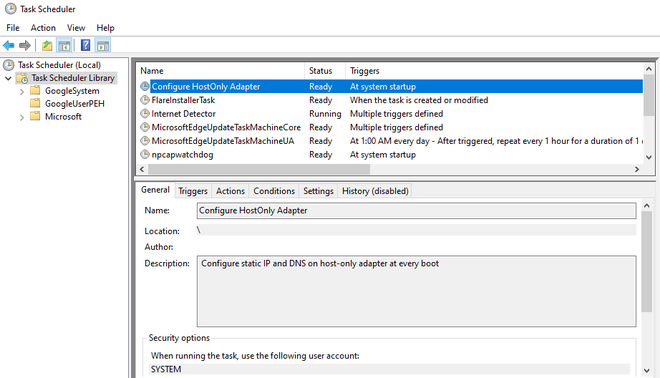Open the Help menu
Screen dimensions: 660x378
[x=105, y=28]
